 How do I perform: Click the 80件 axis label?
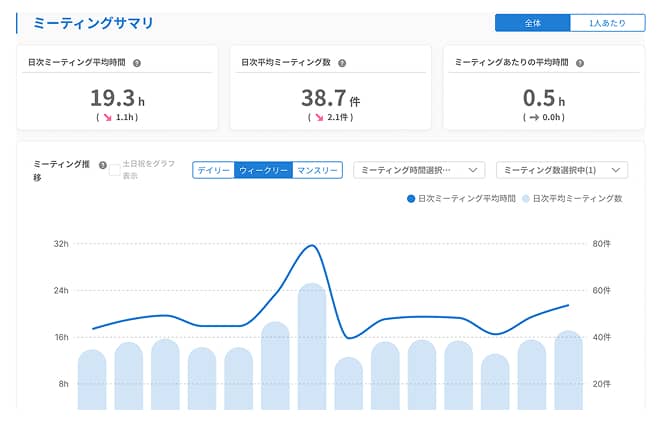(x=601, y=243)
